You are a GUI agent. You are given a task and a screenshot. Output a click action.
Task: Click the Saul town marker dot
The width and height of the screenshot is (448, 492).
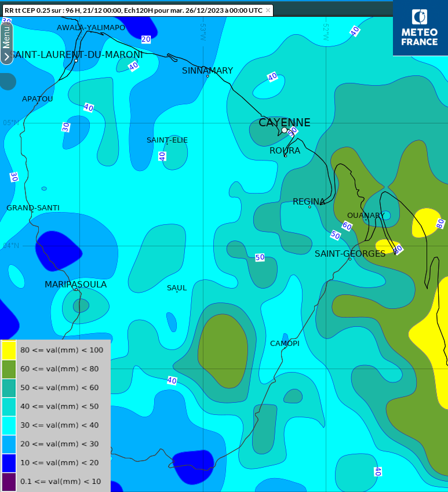177,291
